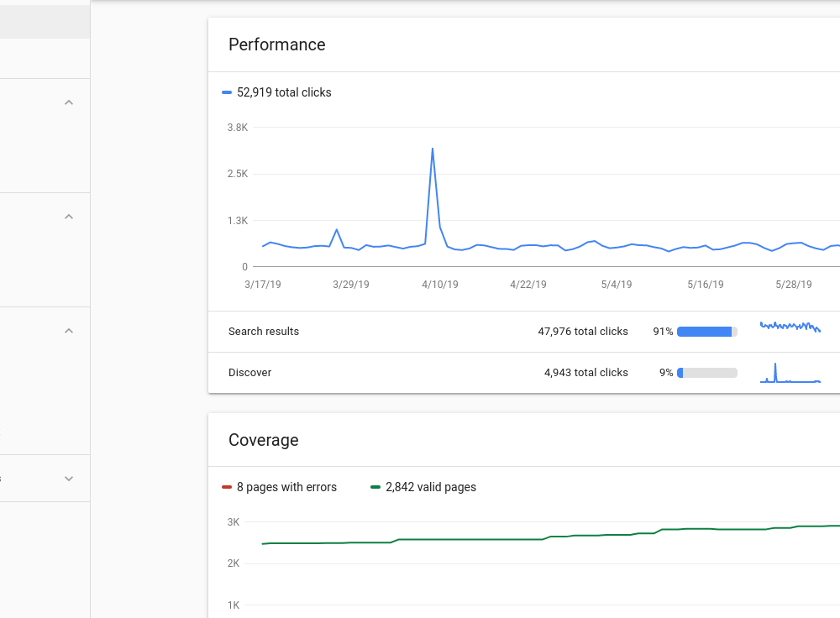Open the Search results sparkline chart
The image size is (840, 618).
(790, 327)
